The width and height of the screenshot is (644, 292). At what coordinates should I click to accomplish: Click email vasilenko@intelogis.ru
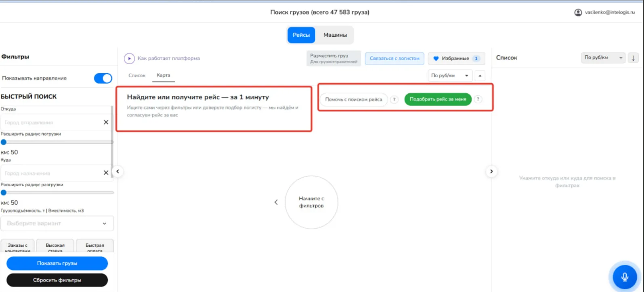click(x=610, y=13)
